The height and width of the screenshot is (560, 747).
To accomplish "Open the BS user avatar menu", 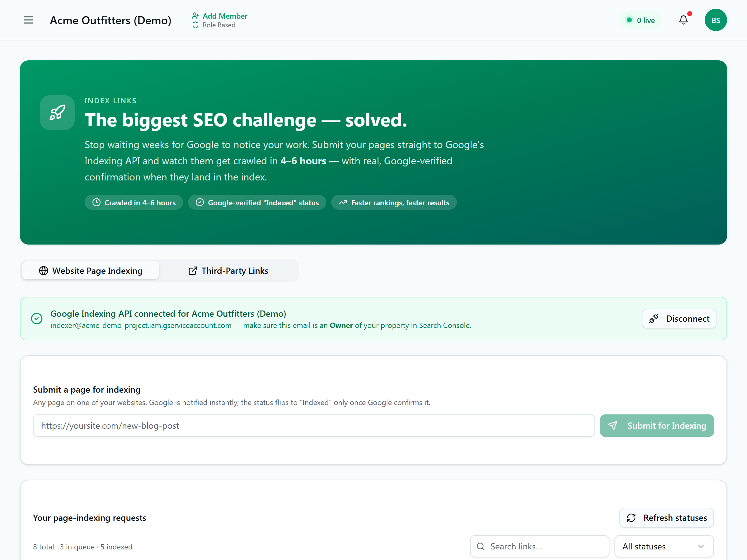I will 715,20.
